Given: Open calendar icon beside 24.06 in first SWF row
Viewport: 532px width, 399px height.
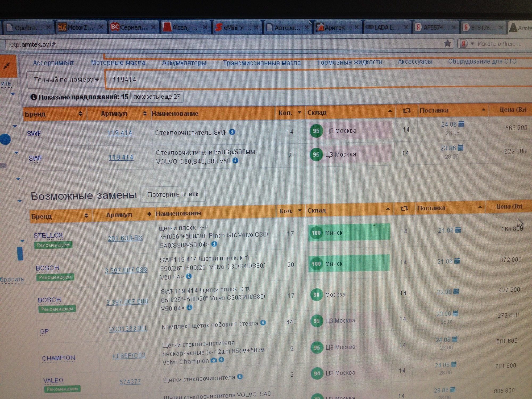Looking at the screenshot, I should click(x=462, y=124).
